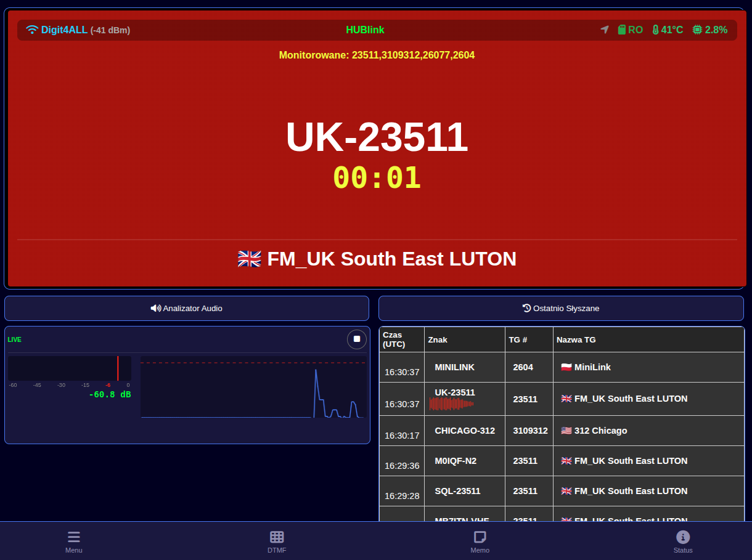Click the SD card RO icon
The image size is (752, 560).
622,30
